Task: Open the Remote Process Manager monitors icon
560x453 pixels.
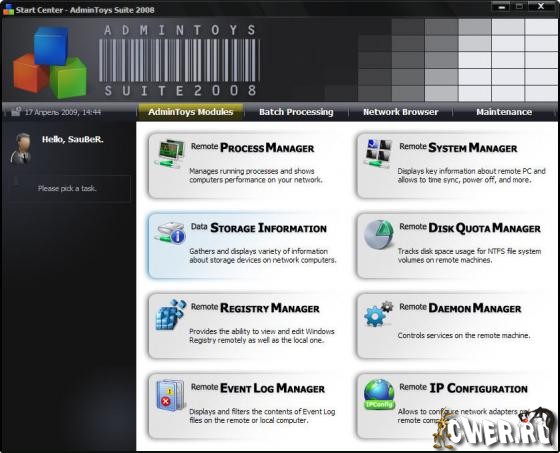Action: pyautogui.click(x=170, y=154)
